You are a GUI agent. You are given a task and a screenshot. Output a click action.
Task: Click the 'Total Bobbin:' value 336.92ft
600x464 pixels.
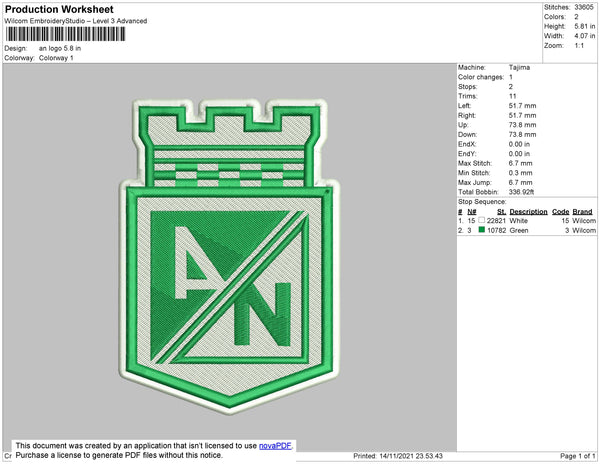click(x=521, y=192)
